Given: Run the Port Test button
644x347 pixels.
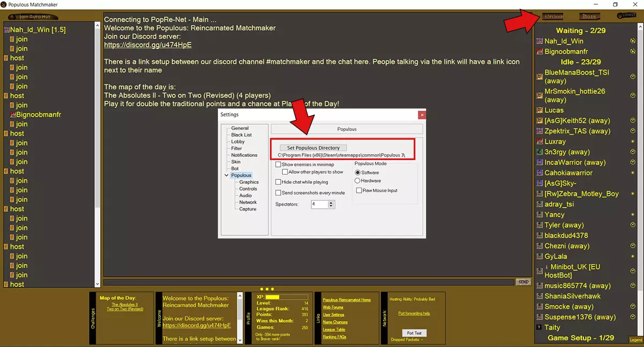Looking at the screenshot, I should pyautogui.click(x=414, y=333).
